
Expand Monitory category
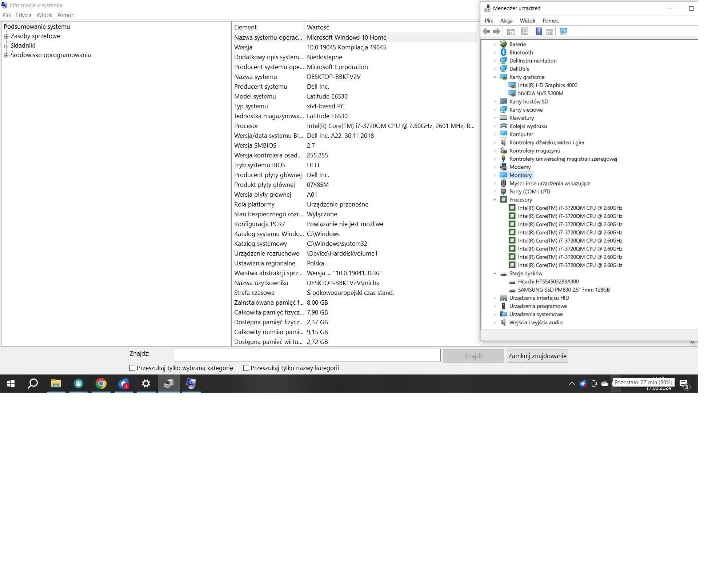tap(495, 175)
